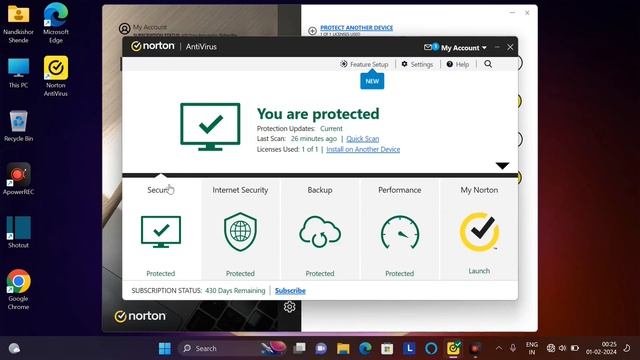Open Norton AntiVirus desktop shortcut
Screen dimensions: 640x360
[x=56, y=76]
